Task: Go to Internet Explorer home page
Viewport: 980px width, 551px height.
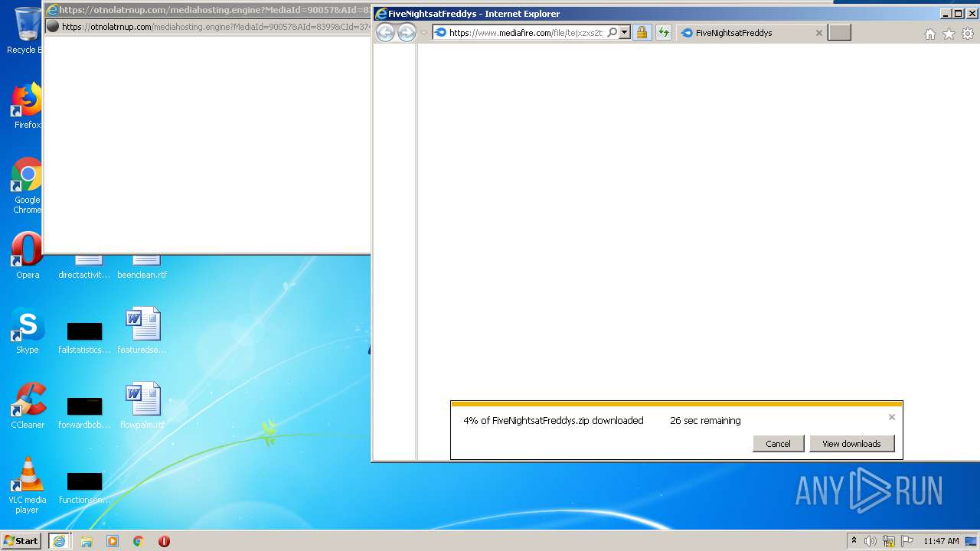Action: 929,34
